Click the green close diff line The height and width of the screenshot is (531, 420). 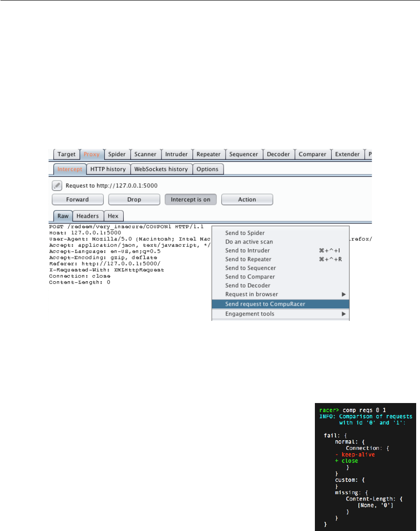click(346, 461)
